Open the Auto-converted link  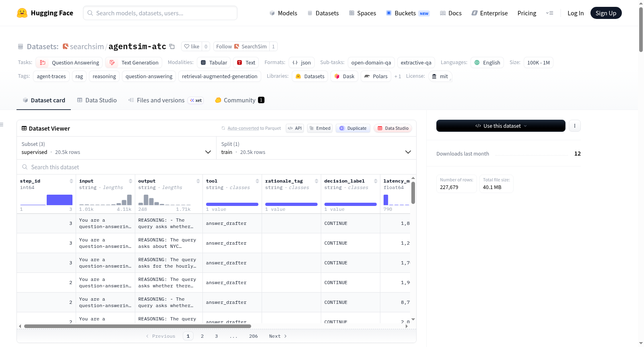[243, 128]
